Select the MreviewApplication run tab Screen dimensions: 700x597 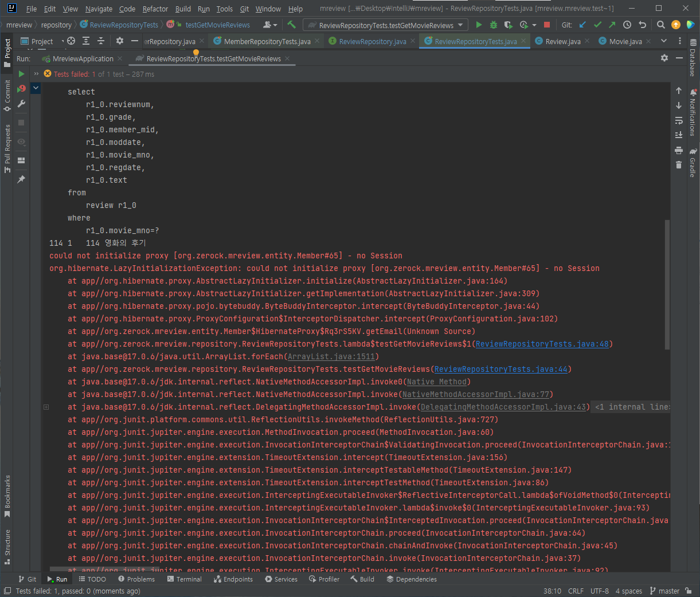click(x=83, y=58)
